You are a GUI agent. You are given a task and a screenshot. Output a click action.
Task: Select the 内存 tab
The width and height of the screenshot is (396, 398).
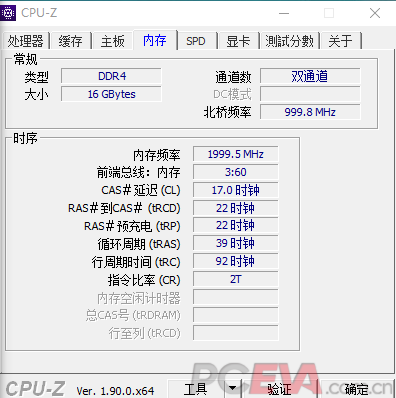155,40
